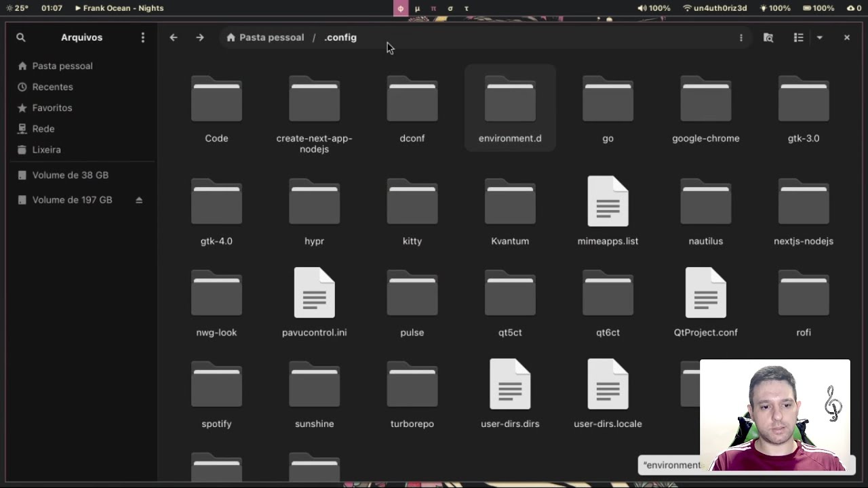
Task: Switch to workspace τ in top bar
Action: pos(467,8)
